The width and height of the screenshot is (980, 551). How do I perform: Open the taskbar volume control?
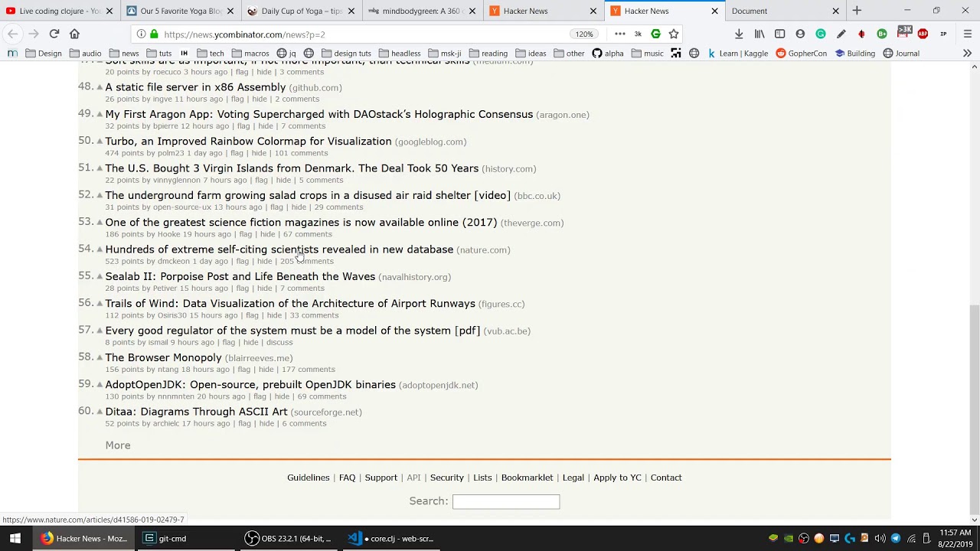click(880, 539)
